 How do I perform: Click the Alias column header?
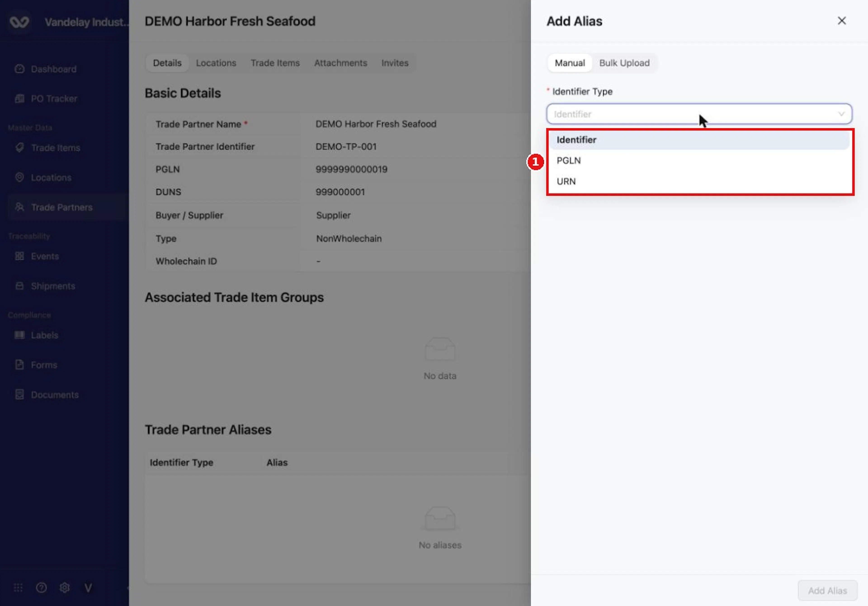tap(277, 463)
